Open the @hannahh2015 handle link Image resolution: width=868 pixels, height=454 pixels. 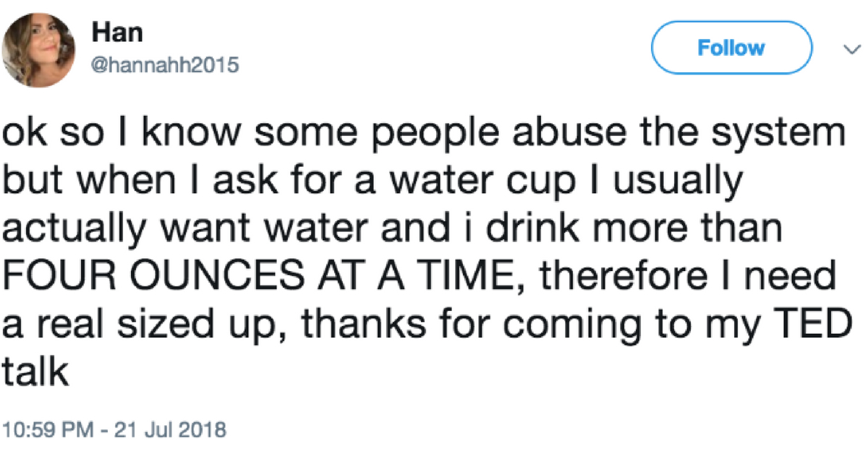coord(165,65)
